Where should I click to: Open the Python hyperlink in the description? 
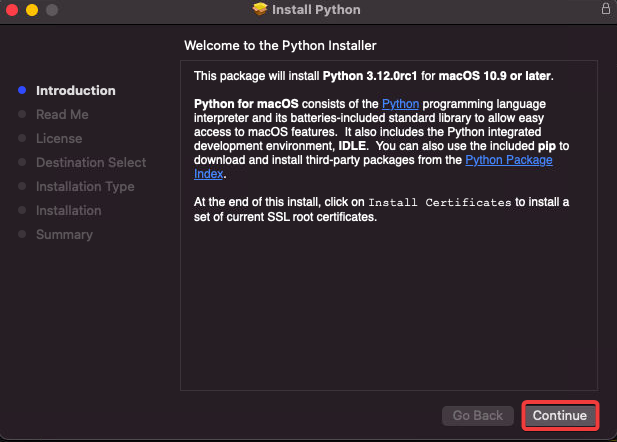[400, 104]
